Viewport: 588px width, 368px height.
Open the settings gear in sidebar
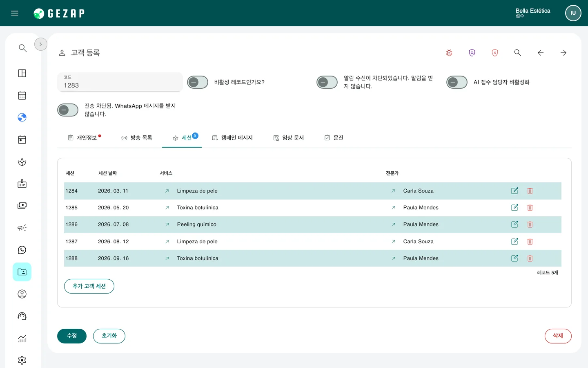pyautogui.click(x=22, y=360)
